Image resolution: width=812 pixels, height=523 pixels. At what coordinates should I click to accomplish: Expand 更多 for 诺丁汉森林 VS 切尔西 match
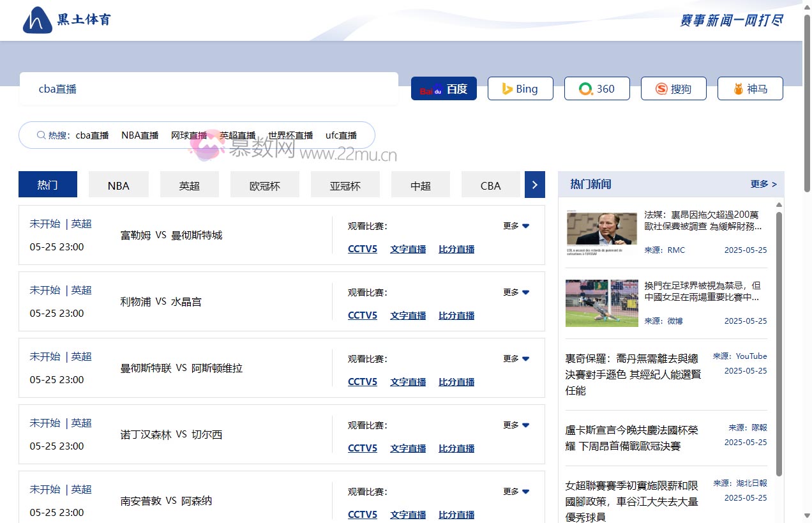click(516, 425)
